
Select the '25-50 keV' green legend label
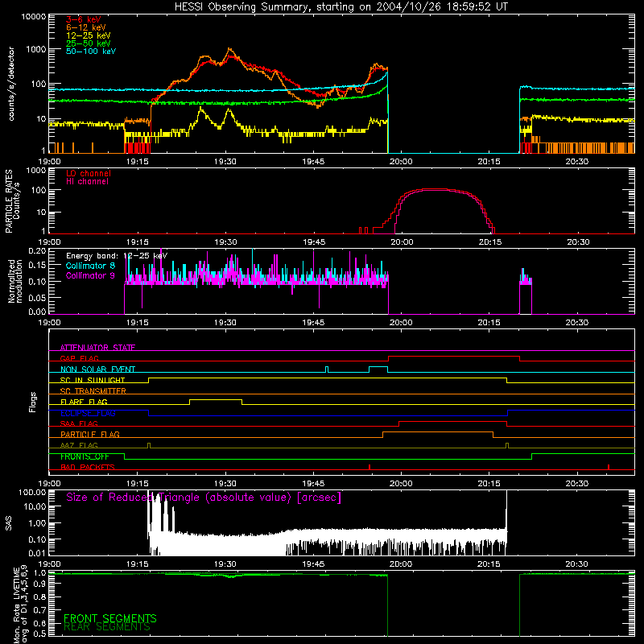coord(89,43)
